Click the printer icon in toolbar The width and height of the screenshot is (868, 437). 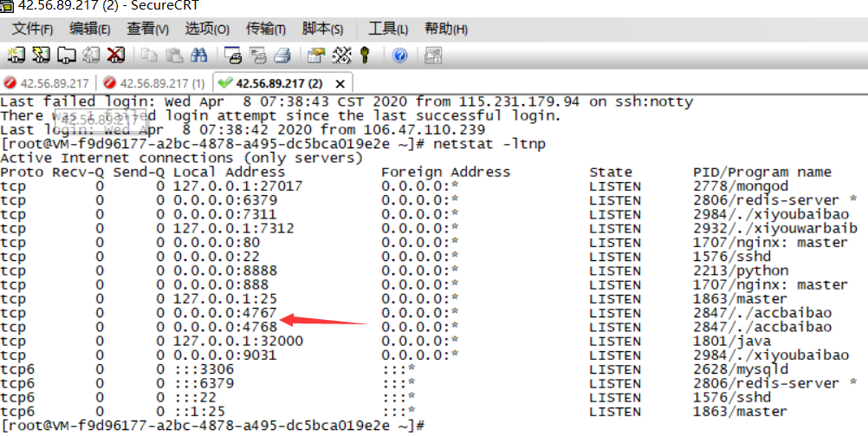pyautogui.click(x=282, y=55)
